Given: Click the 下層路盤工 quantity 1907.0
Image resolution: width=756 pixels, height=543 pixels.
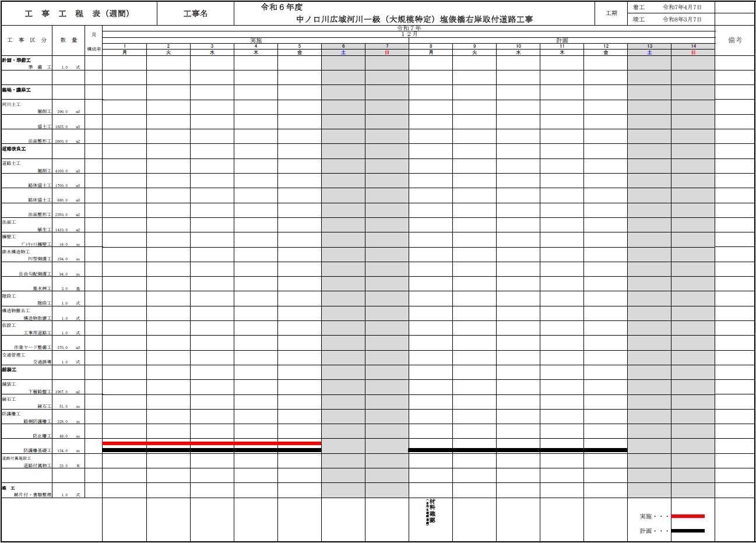Looking at the screenshot, I should point(61,392).
